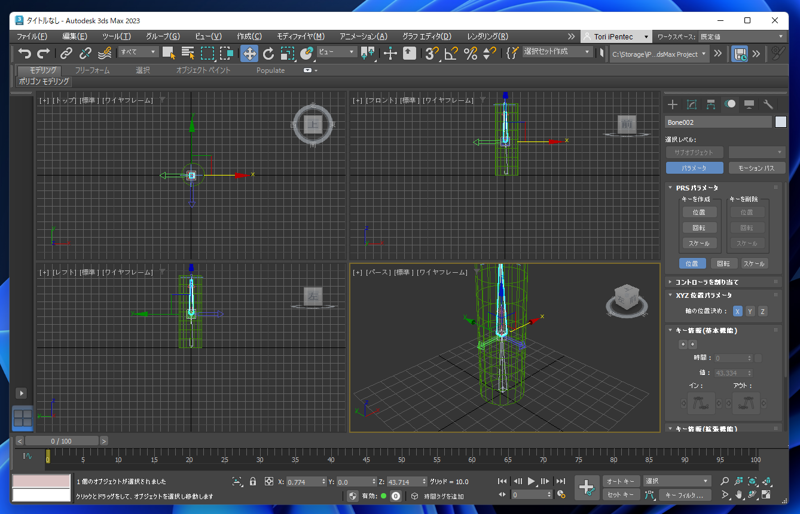The width and height of the screenshot is (800, 514).
Task: Click the Play Animation button
Action: point(531,481)
